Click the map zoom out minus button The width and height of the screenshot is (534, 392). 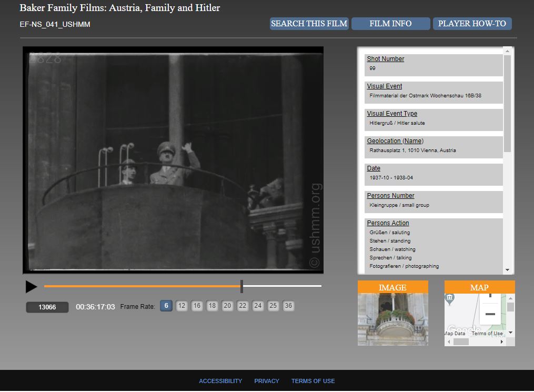pyautogui.click(x=490, y=314)
